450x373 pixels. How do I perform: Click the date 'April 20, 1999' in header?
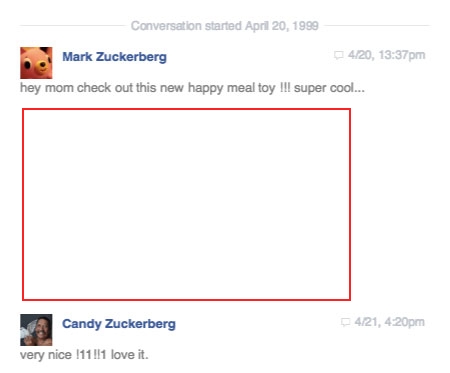[282, 26]
